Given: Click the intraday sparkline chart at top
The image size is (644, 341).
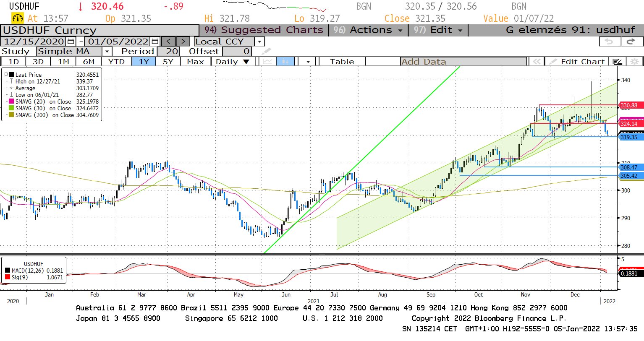Looking at the screenshot, I should click(274, 6).
